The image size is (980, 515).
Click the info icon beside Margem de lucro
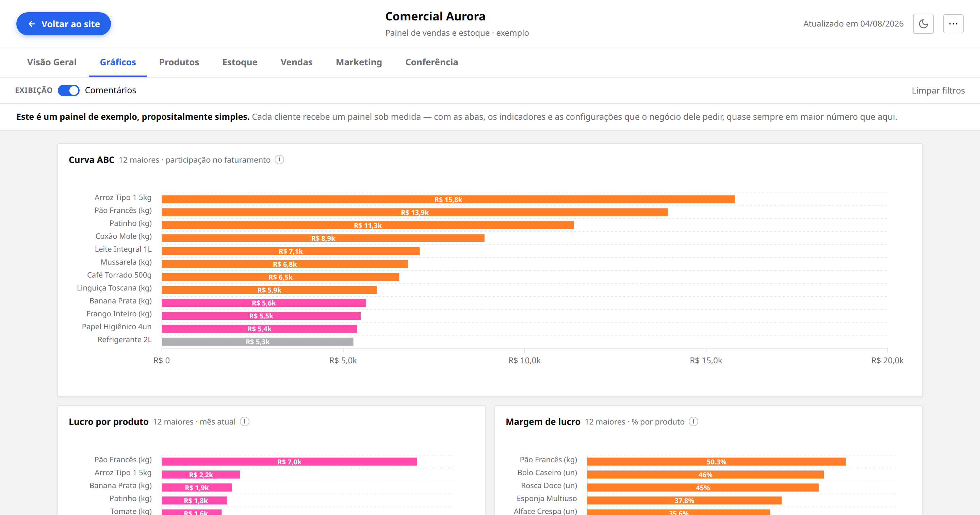point(693,421)
